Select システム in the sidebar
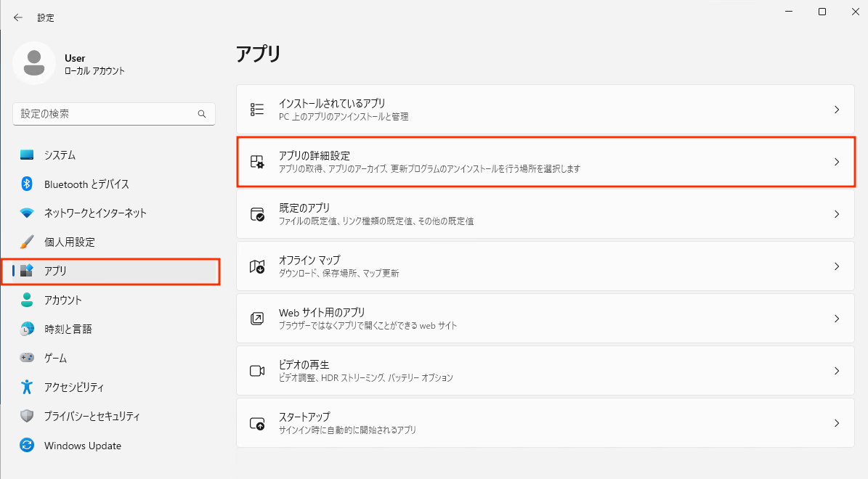868x479 pixels. 60,155
